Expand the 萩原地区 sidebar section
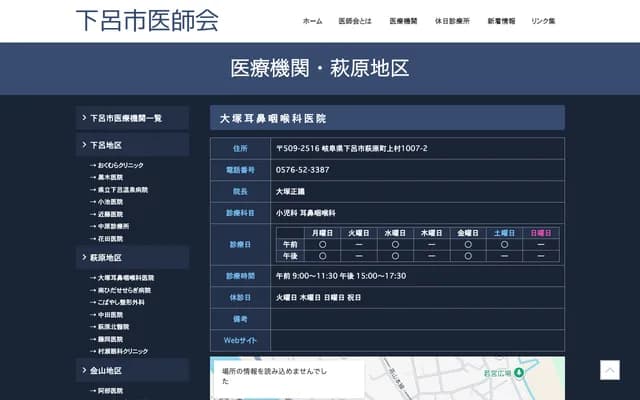This screenshot has width=640, height=400. 132,258
